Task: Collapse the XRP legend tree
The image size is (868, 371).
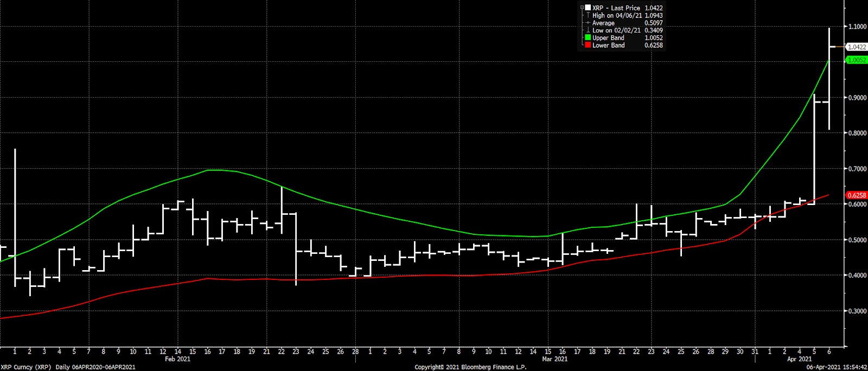Action: click(x=582, y=8)
